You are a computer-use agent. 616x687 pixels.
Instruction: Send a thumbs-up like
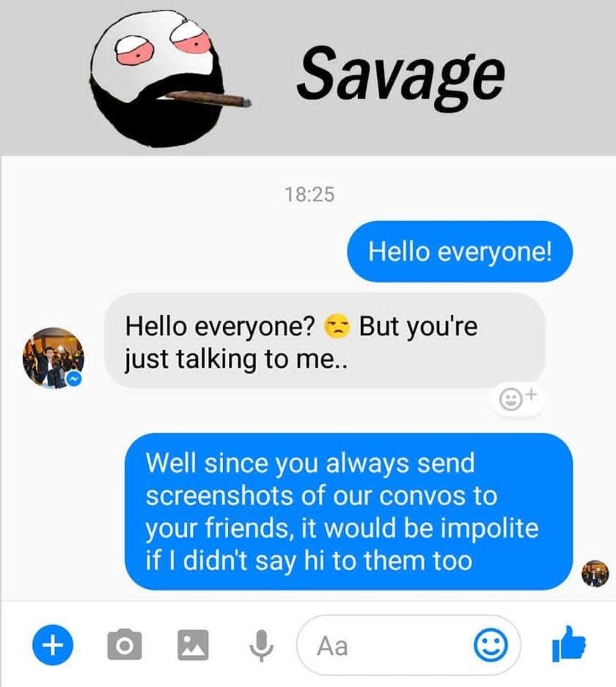tap(569, 644)
